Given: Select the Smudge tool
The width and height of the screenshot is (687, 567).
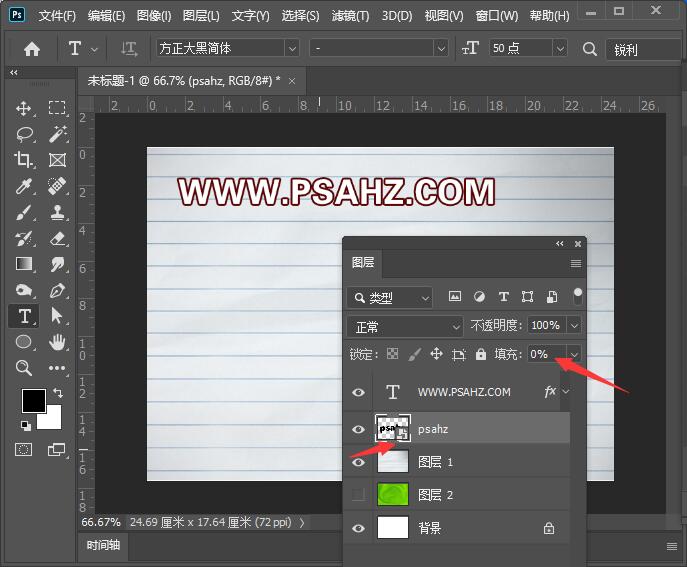Looking at the screenshot, I should point(57,264).
